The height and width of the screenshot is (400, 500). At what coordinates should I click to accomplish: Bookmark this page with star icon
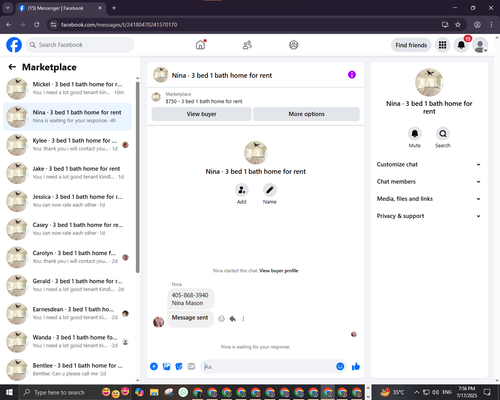(458, 25)
